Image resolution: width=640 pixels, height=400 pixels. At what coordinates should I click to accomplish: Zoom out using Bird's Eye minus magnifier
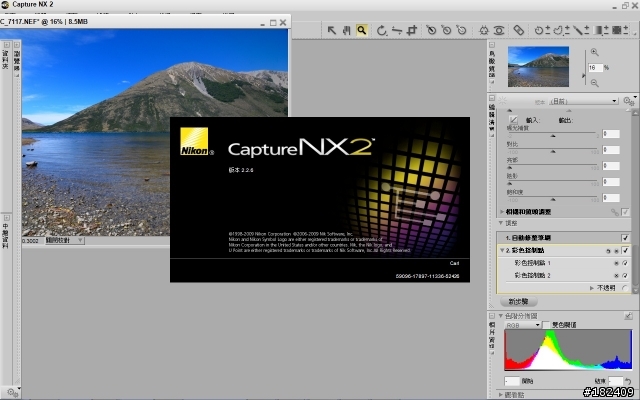click(x=595, y=83)
